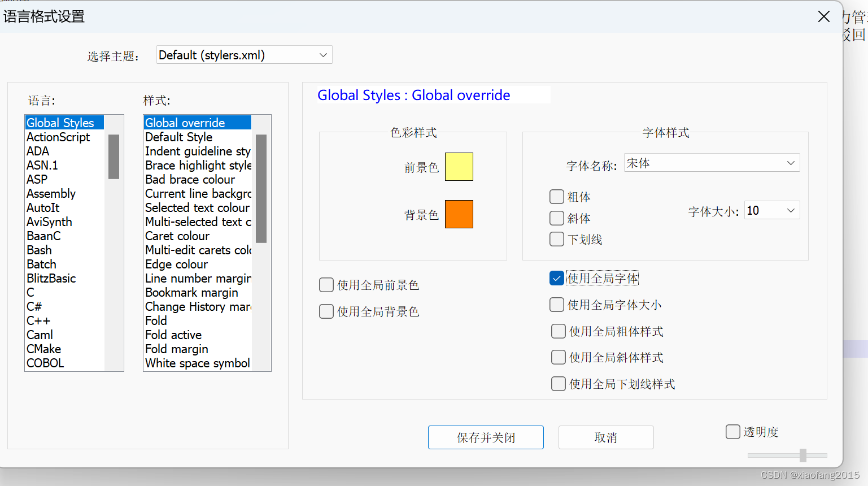Select Global Styles in language list
The width and height of the screenshot is (868, 486).
tap(64, 123)
